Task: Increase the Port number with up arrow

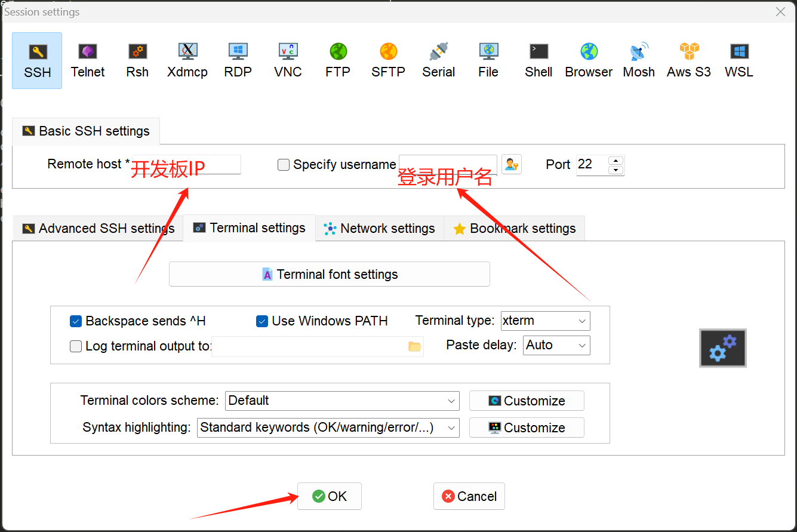Action: [x=616, y=160]
